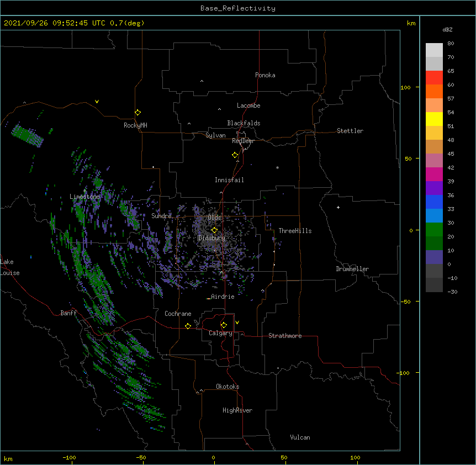
Task: Click the HighRiver label
Action: [237, 410]
